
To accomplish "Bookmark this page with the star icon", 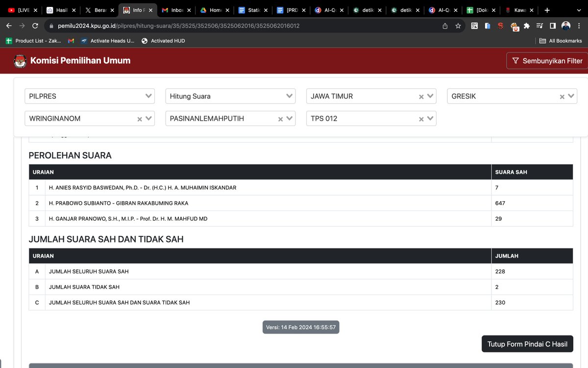I will tap(458, 26).
